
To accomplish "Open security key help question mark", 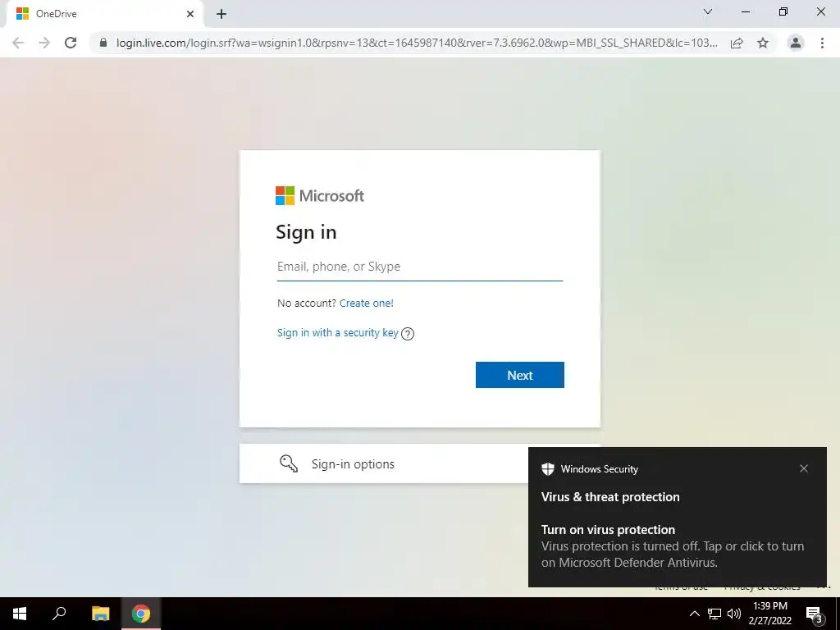I will point(408,334).
